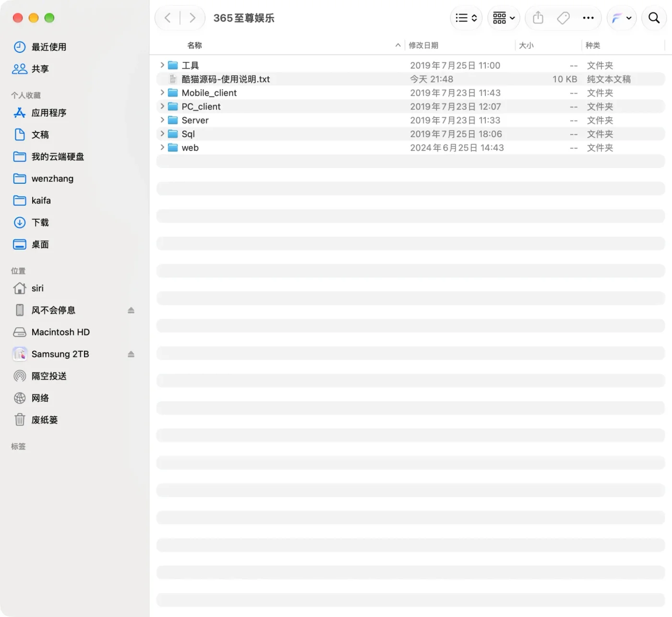Open the more actions ellipsis menu

(588, 18)
